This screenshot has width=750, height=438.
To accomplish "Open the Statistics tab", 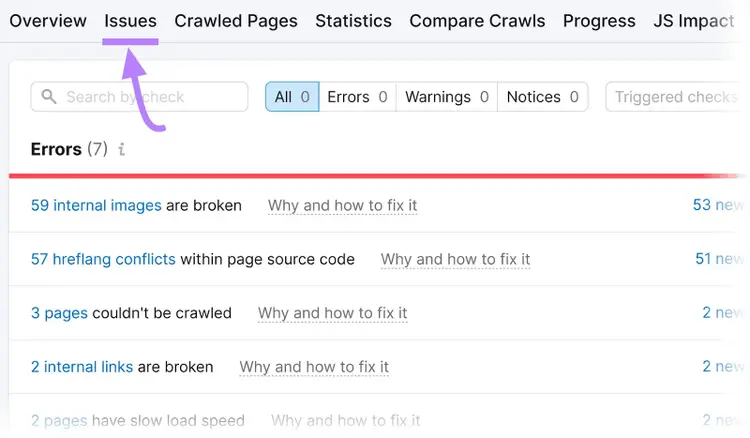I will click(x=353, y=21).
